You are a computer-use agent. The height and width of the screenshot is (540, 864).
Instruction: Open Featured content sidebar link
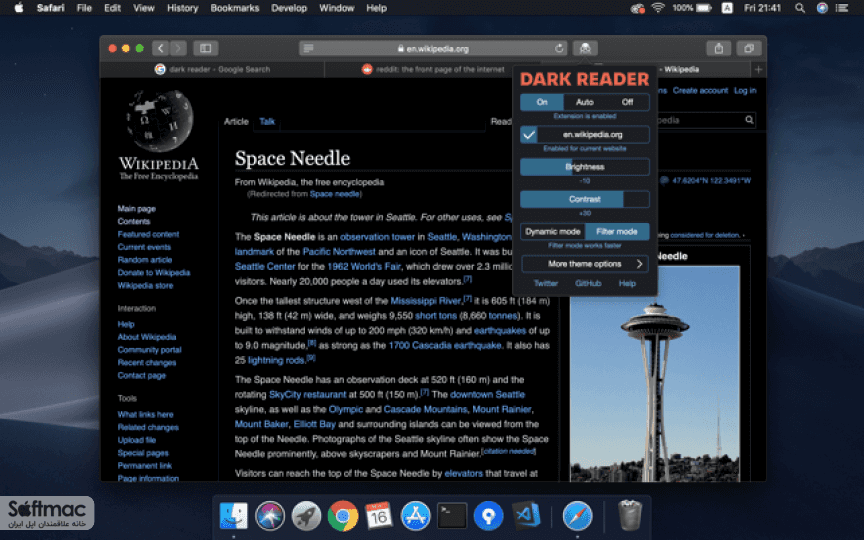pyautogui.click(x=148, y=234)
